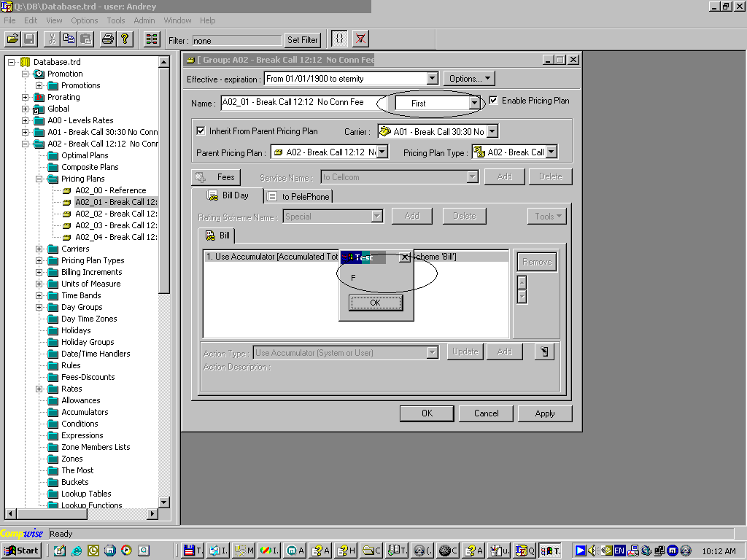This screenshot has height=560, width=747.
Task: Open the Effective - expiration dropdown
Action: click(x=432, y=79)
